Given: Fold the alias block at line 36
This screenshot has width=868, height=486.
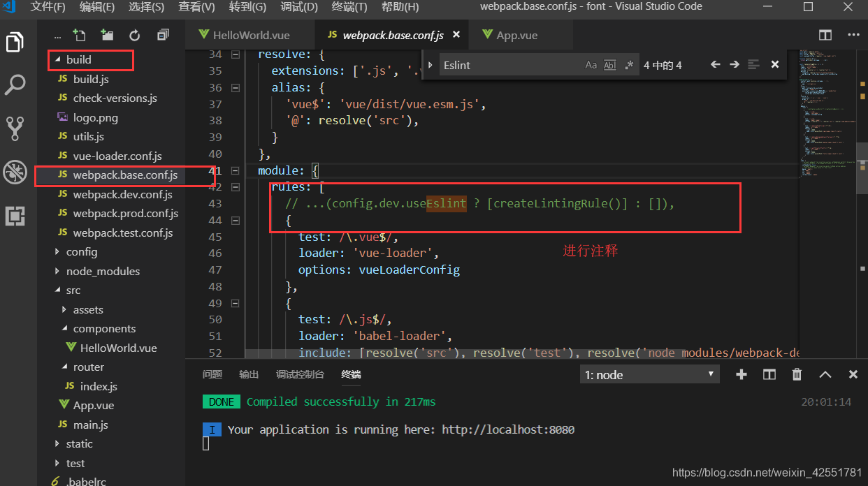Looking at the screenshot, I should (x=235, y=88).
